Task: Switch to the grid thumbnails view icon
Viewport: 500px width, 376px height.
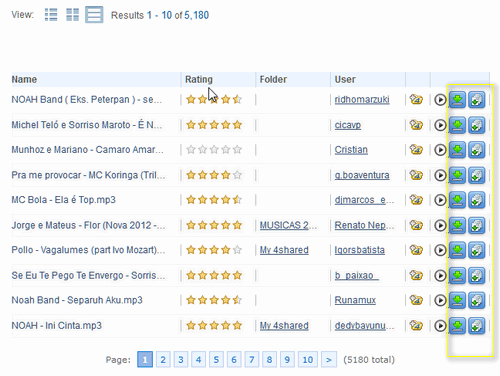Action: coord(73,15)
